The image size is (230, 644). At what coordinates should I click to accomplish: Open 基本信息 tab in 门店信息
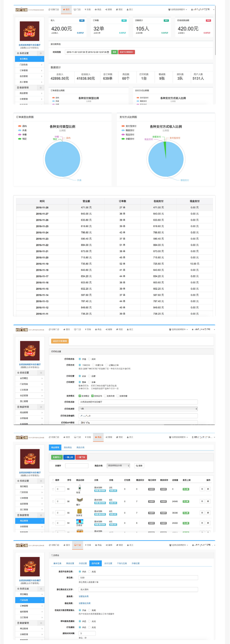[x=57, y=563]
